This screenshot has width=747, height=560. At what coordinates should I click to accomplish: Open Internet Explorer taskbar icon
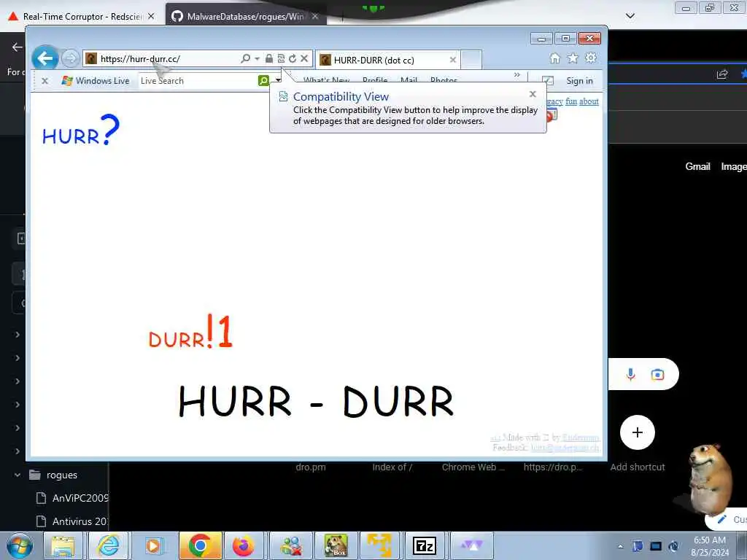(108, 545)
